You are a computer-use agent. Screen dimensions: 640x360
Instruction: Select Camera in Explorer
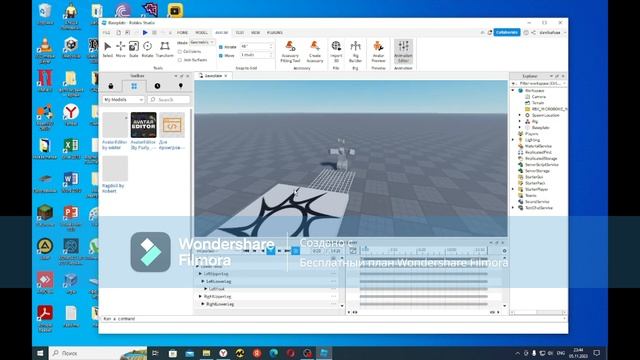click(538, 97)
